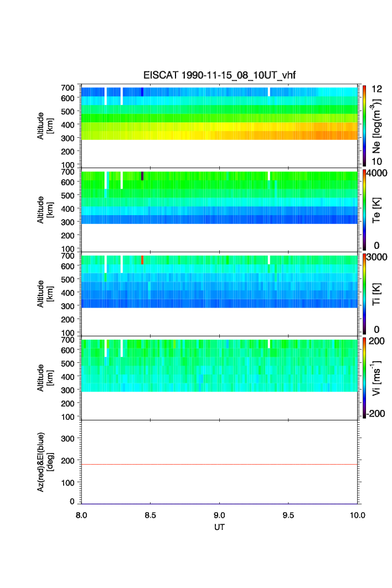Click the 10.0 tick on UT axis
392x588 pixels.
click(x=358, y=515)
